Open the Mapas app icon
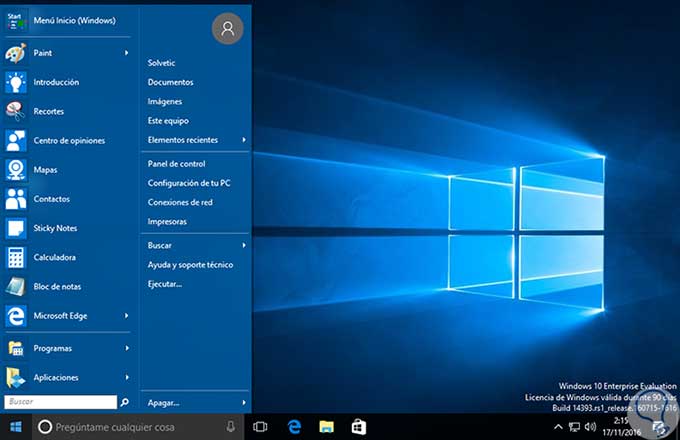 point(16,169)
